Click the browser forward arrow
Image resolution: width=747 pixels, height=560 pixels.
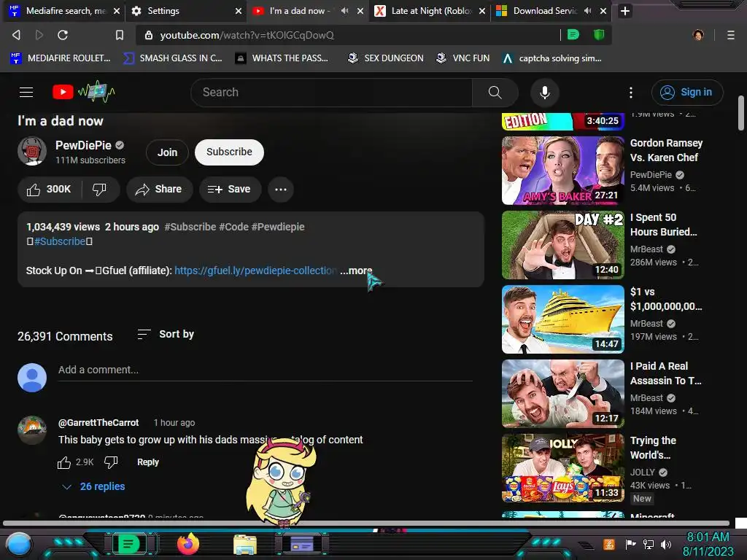coord(39,35)
